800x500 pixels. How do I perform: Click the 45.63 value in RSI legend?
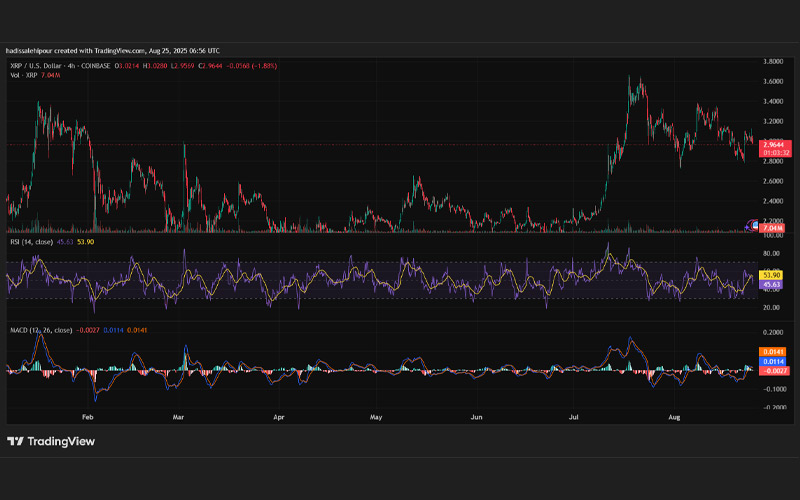coord(65,242)
